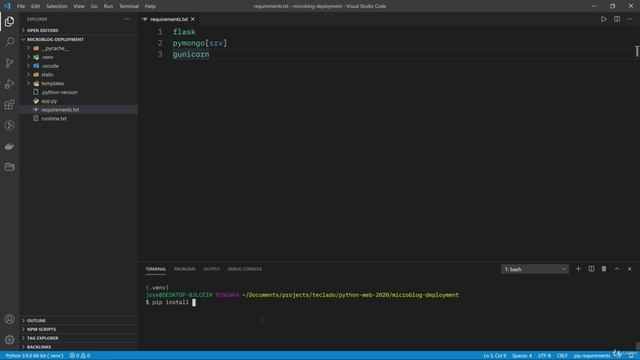Select Python interpreter in status bar
640x360 pixels.
coord(34,356)
